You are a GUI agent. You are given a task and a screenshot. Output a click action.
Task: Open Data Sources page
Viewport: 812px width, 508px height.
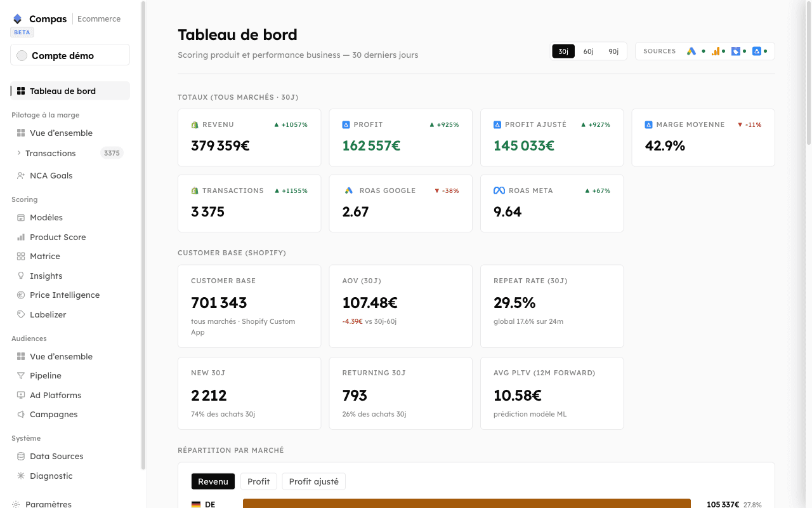tap(70, 456)
